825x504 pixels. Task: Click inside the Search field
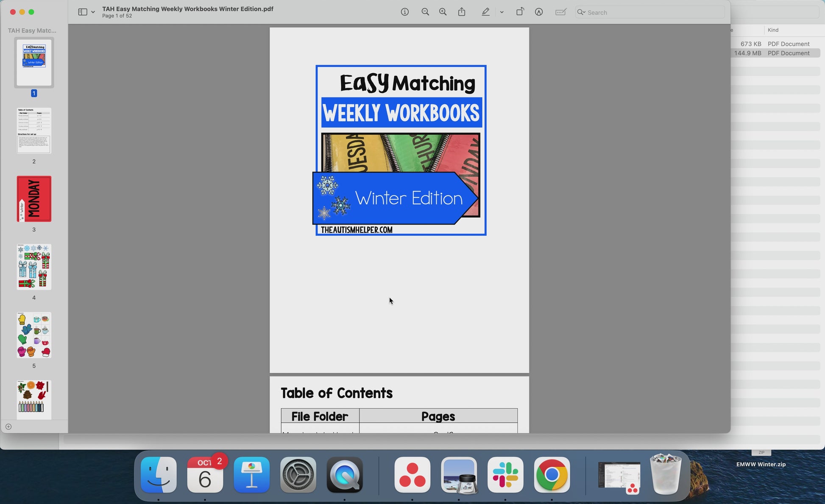pos(653,12)
